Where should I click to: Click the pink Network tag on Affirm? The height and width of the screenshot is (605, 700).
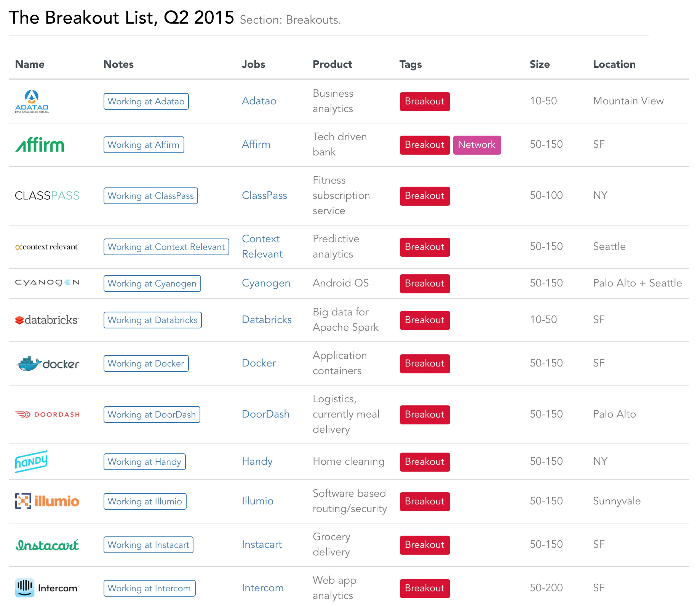(477, 145)
